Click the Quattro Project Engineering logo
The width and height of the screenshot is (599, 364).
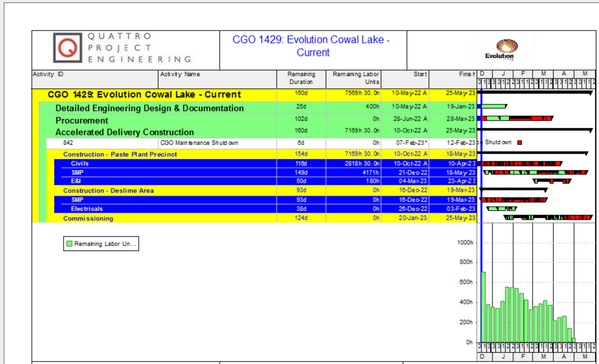coord(123,48)
